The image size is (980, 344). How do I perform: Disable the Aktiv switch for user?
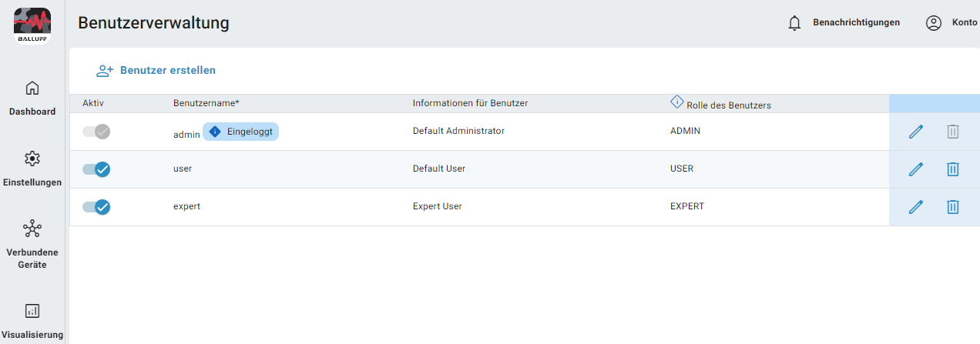pyautogui.click(x=96, y=169)
